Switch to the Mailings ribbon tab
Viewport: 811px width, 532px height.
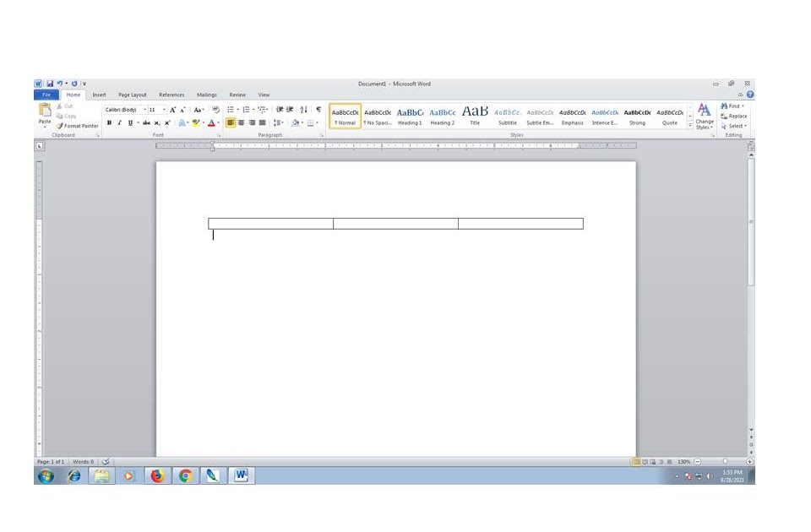pos(207,95)
